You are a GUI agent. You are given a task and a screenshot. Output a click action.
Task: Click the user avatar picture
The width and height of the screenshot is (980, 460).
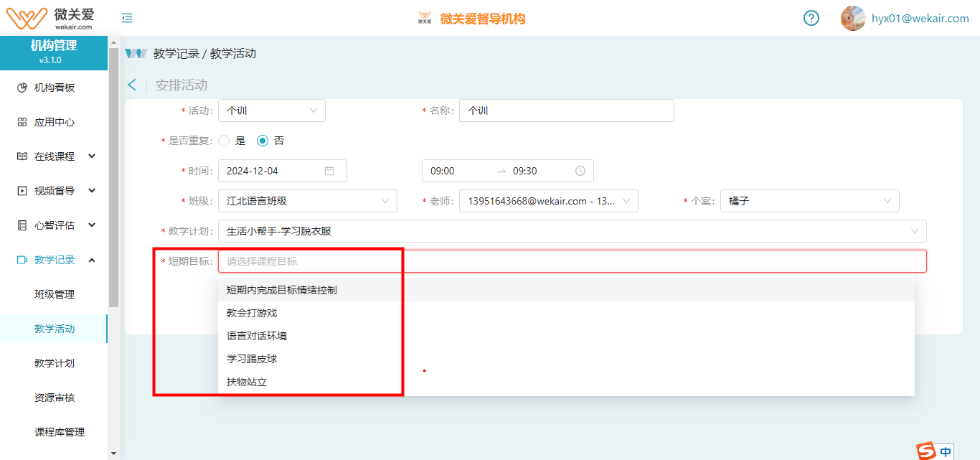(852, 18)
